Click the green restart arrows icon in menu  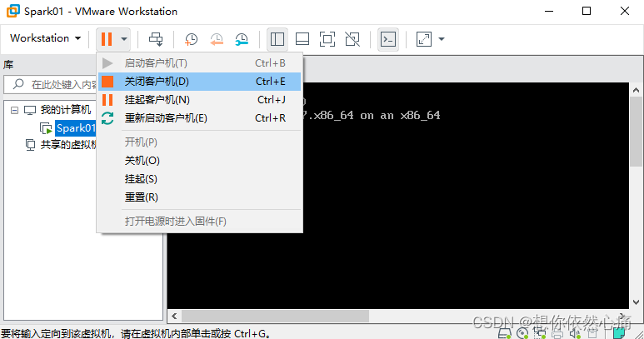tap(107, 118)
